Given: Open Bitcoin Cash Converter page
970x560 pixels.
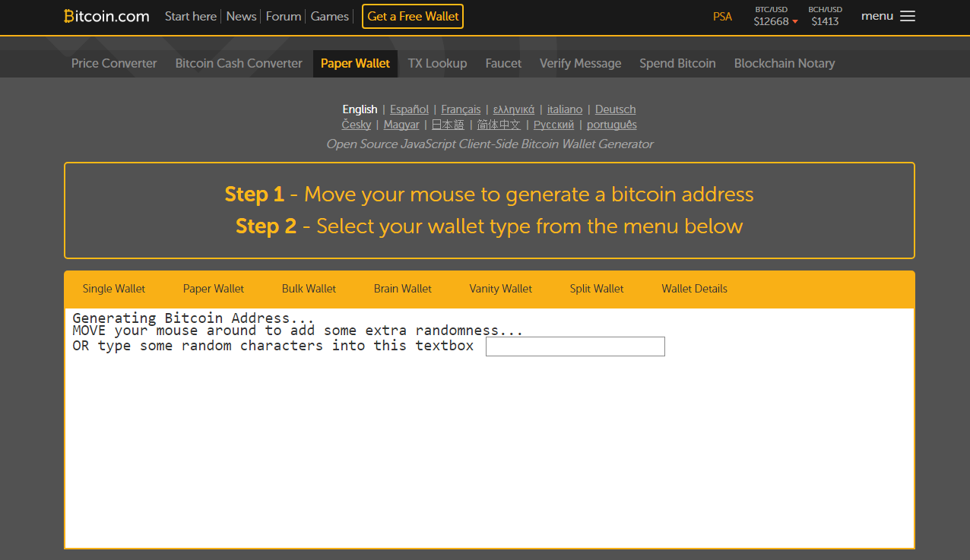Looking at the screenshot, I should [239, 63].
